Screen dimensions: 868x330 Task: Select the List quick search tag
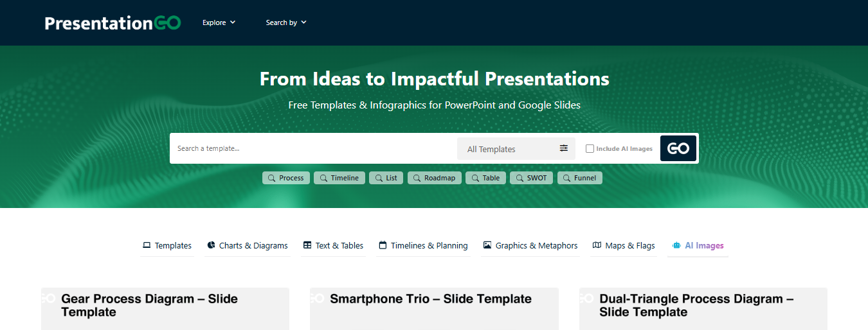pyautogui.click(x=386, y=178)
